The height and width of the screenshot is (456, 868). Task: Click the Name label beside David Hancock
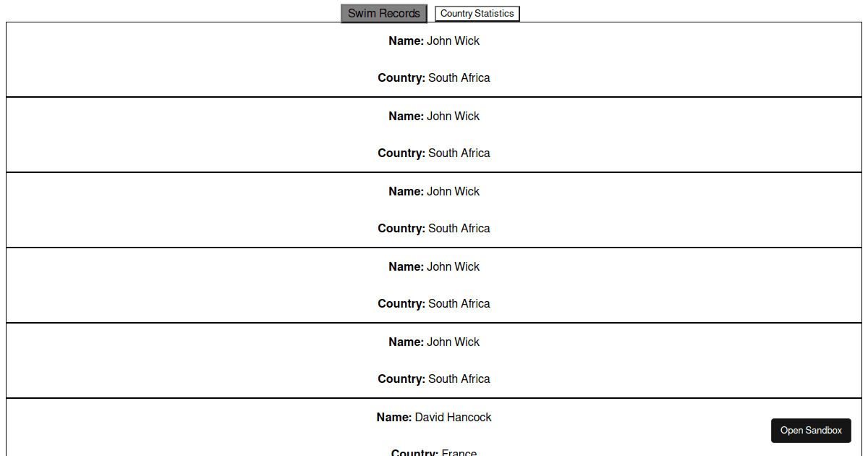[x=394, y=418]
